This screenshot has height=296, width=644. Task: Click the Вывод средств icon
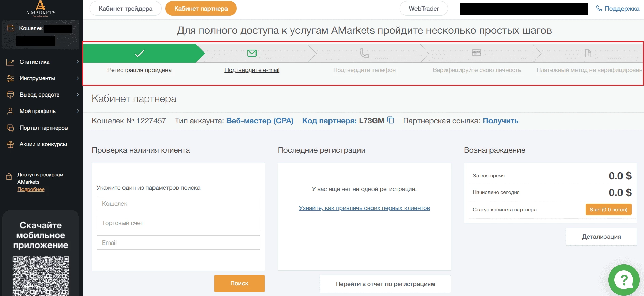tap(10, 95)
